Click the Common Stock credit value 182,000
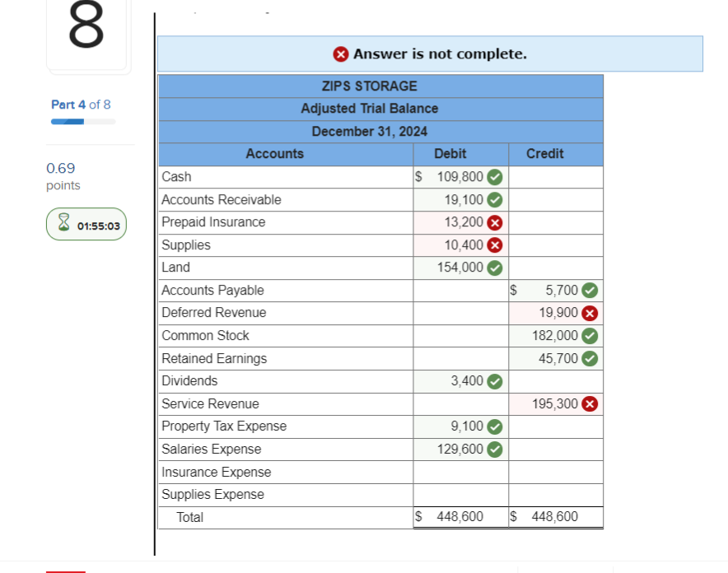728x573 pixels. coord(555,336)
